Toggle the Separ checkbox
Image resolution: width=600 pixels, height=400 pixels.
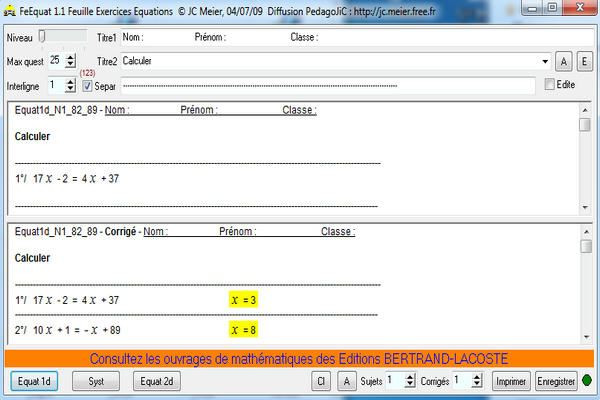point(87,86)
